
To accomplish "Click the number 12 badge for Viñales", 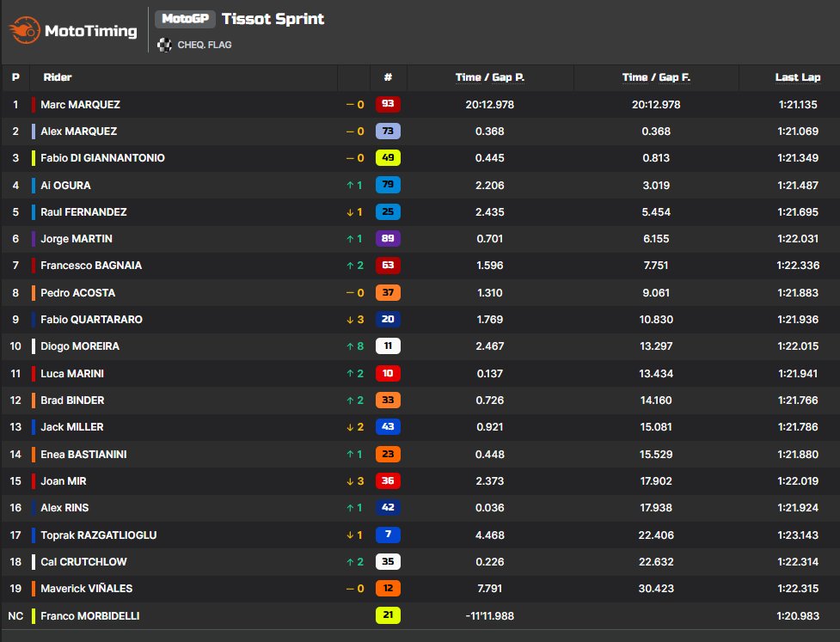I will click(x=388, y=589).
